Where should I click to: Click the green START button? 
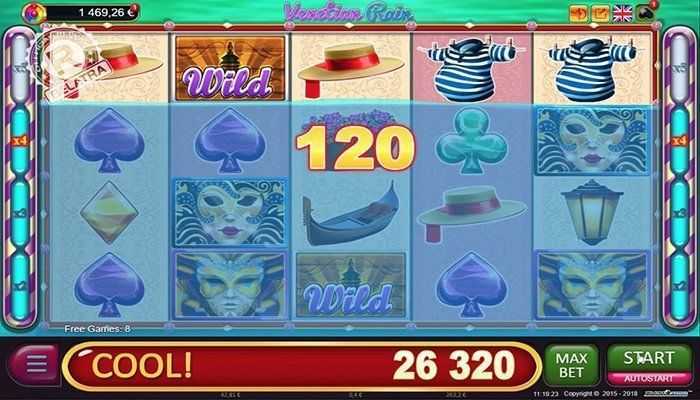[x=649, y=358]
